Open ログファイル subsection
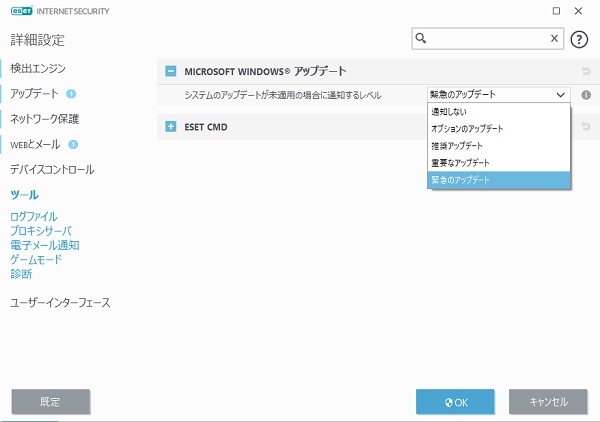600x422 pixels. [34, 217]
